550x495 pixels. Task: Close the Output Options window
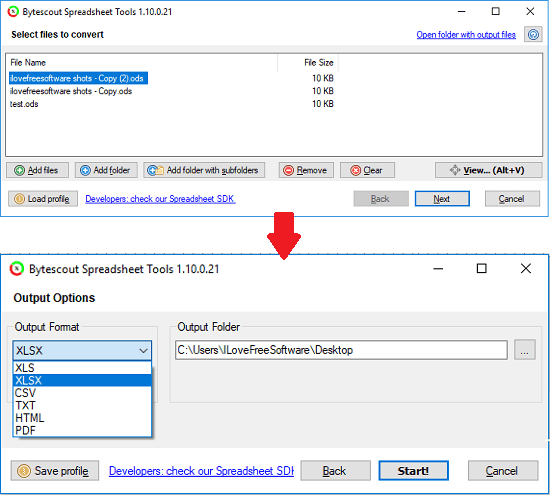[526, 268]
